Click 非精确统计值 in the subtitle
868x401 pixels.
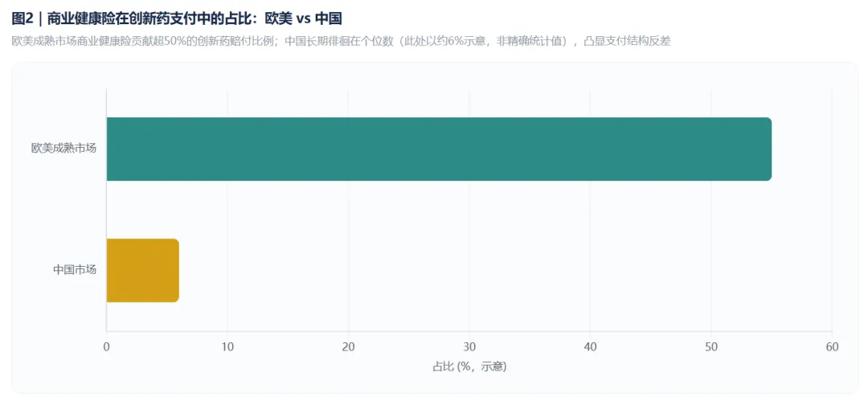coord(531,42)
